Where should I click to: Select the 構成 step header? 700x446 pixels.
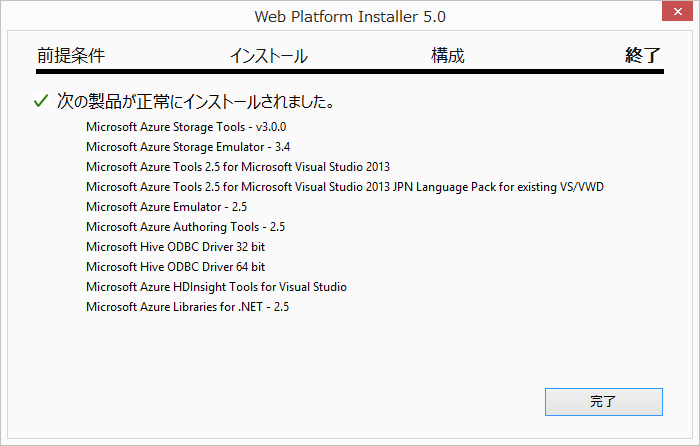point(447,56)
